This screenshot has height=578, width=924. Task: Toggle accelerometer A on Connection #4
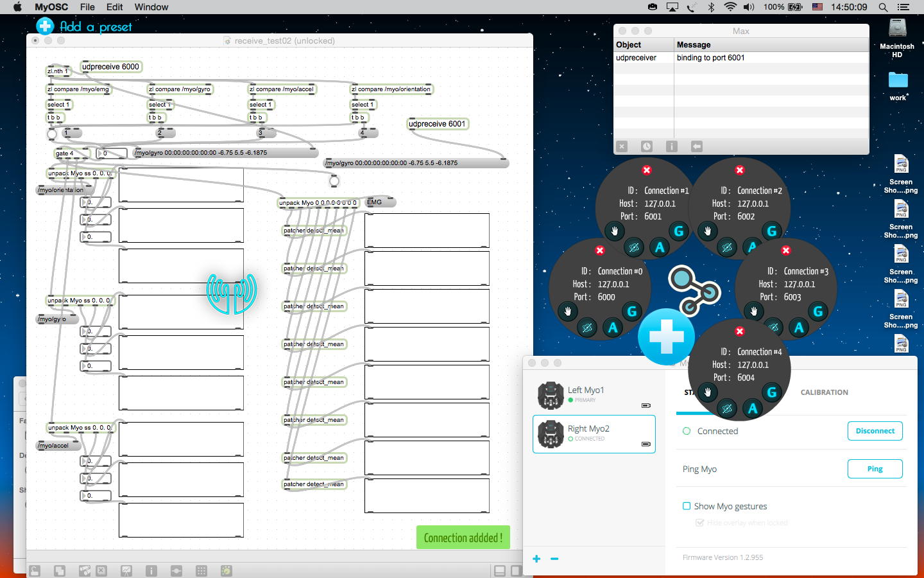coord(752,408)
